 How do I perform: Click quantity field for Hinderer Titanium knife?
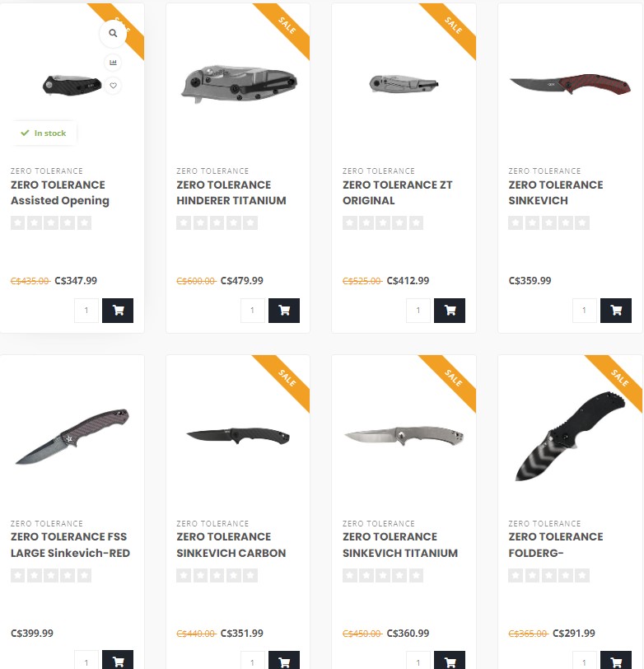point(253,310)
